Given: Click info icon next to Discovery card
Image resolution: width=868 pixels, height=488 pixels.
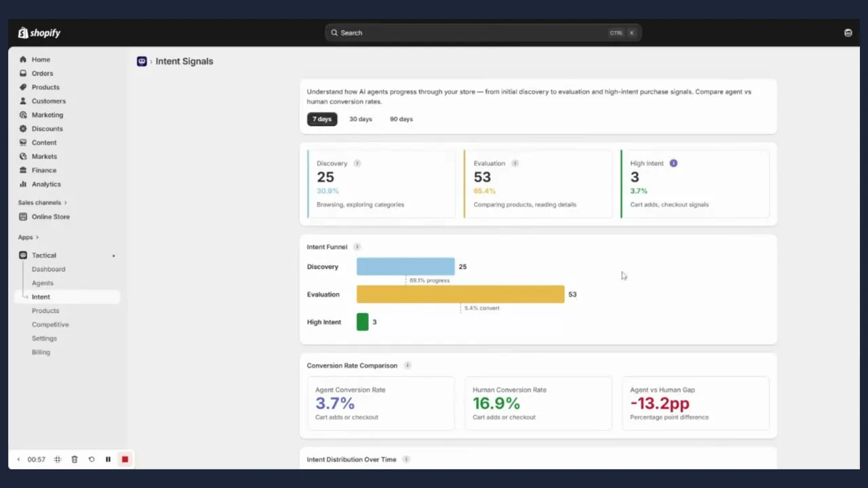Looking at the screenshot, I should click(x=357, y=163).
